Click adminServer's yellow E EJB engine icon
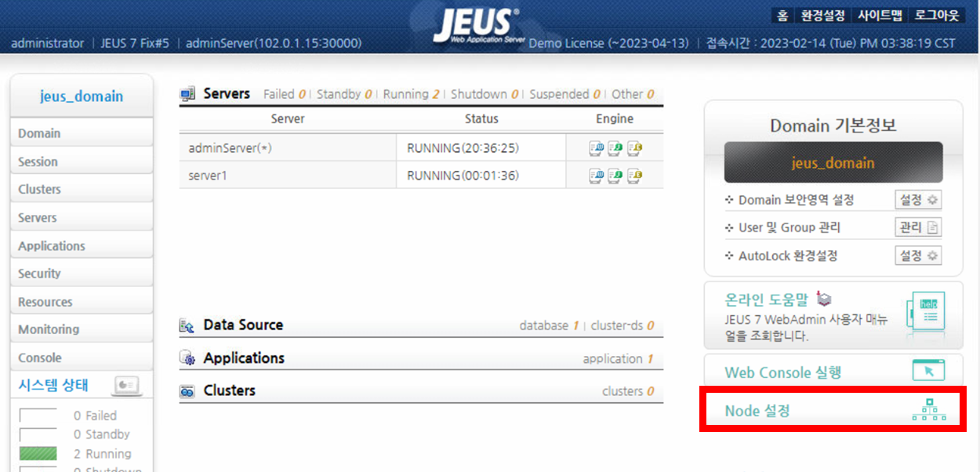980x472 pixels. point(634,148)
